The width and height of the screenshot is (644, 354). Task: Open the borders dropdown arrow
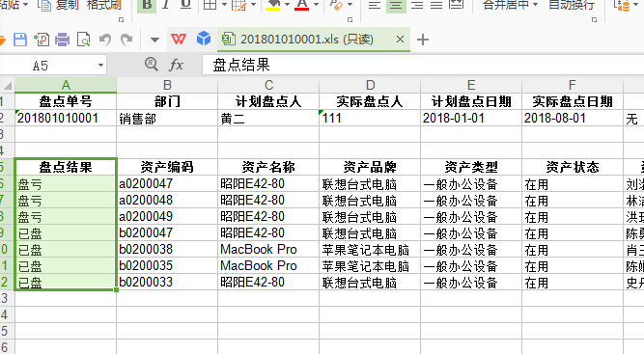224,5
